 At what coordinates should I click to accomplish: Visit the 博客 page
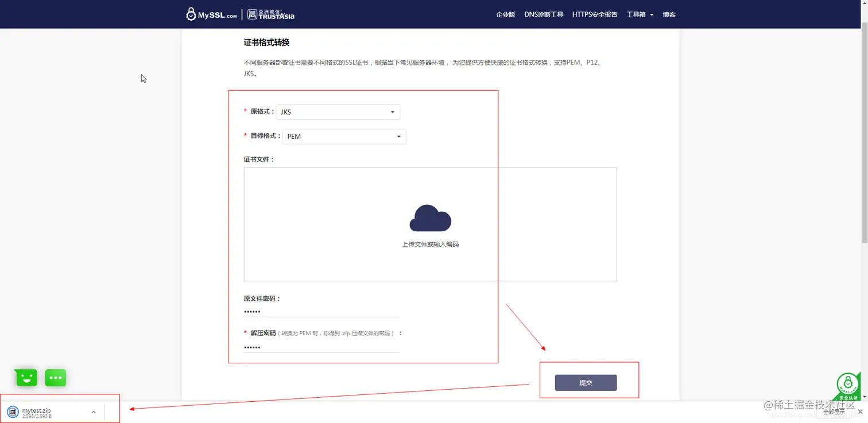pos(669,14)
